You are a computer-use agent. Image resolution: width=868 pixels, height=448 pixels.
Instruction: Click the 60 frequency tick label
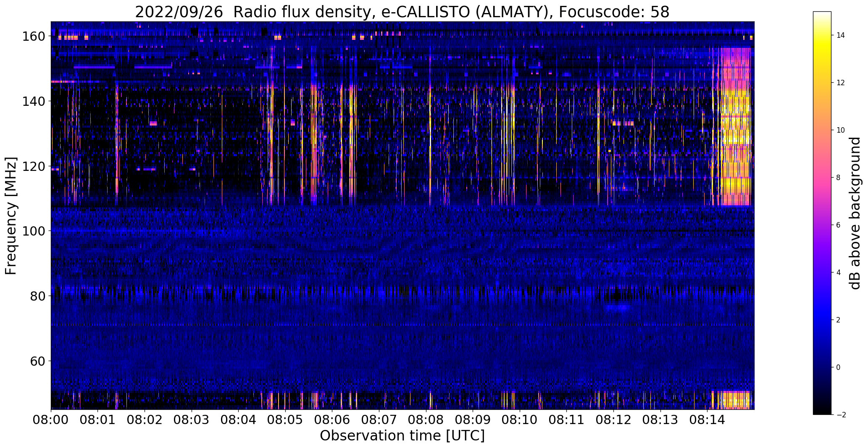coord(38,361)
